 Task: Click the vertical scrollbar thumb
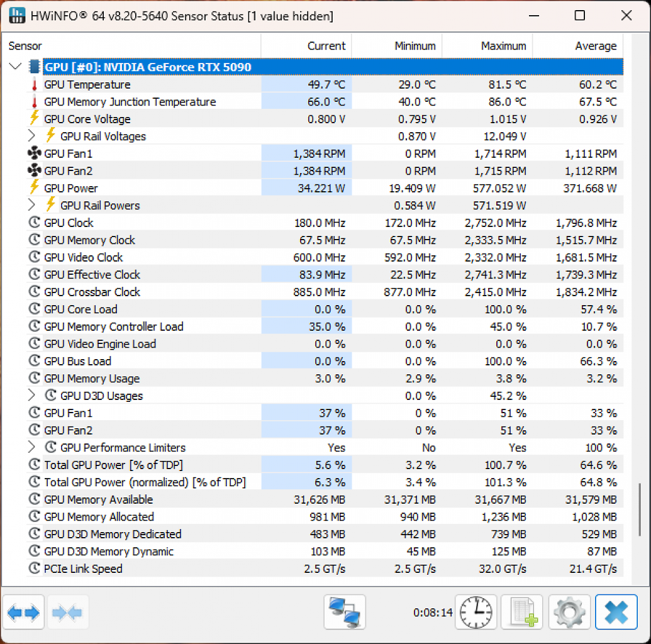640,509
